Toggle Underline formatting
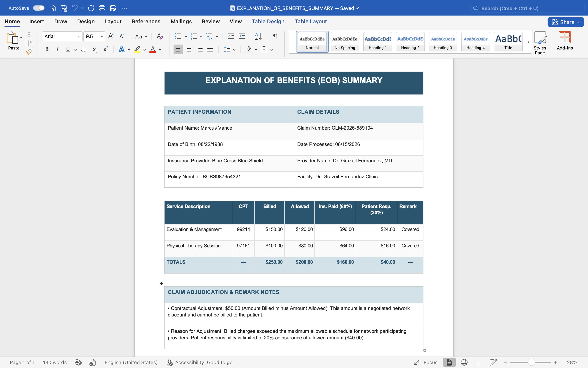This screenshot has height=368, width=588. [68, 50]
